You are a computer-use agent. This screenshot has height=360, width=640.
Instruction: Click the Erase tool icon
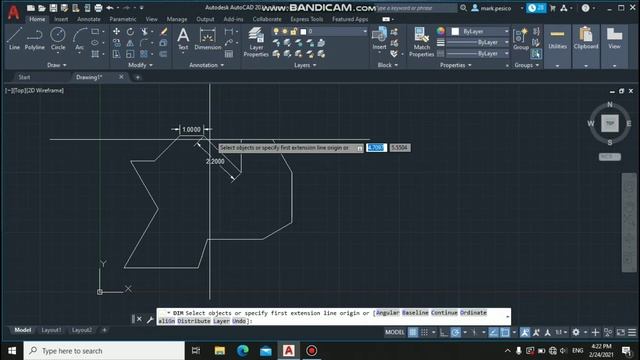164,31
